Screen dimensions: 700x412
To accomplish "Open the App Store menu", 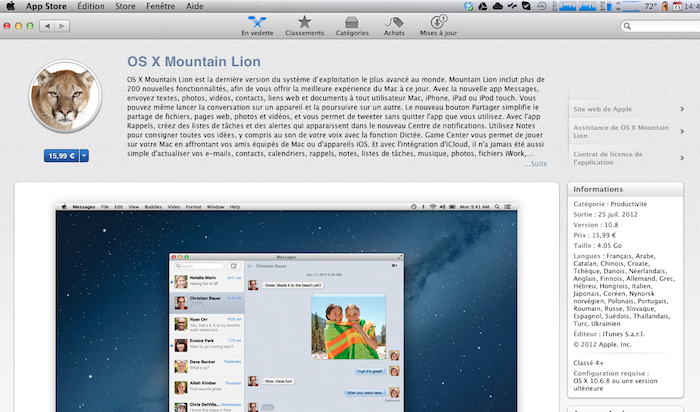I will pos(46,6).
